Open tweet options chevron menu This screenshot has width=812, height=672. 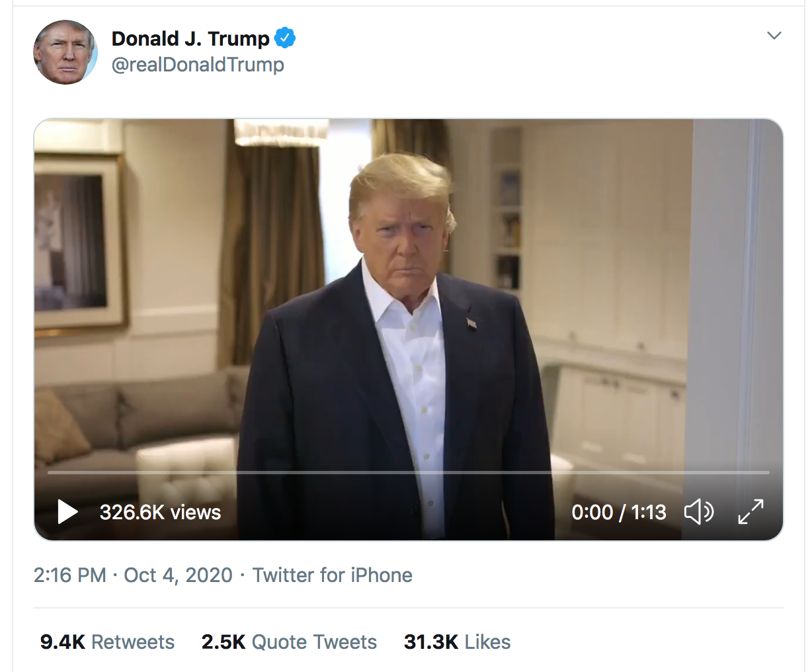click(774, 36)
